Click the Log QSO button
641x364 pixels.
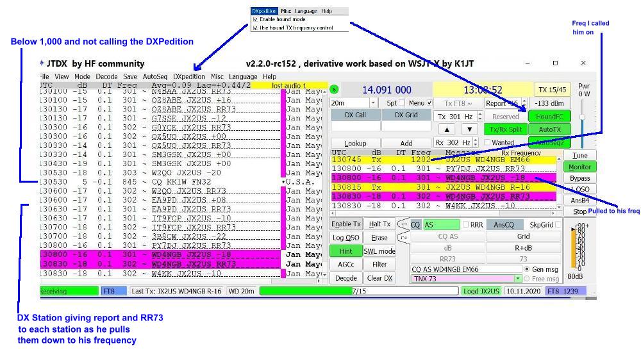click(x=346, y=238)
